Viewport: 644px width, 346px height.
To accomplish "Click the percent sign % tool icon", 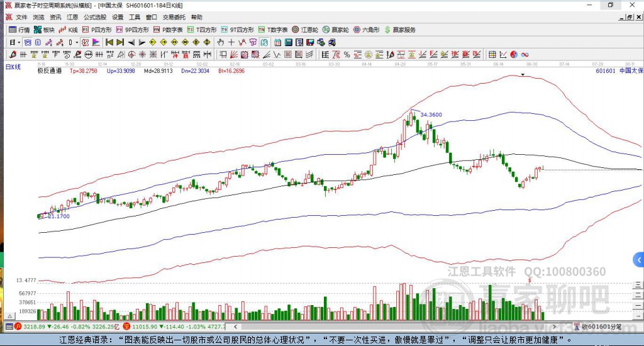I will coord(347,55).
